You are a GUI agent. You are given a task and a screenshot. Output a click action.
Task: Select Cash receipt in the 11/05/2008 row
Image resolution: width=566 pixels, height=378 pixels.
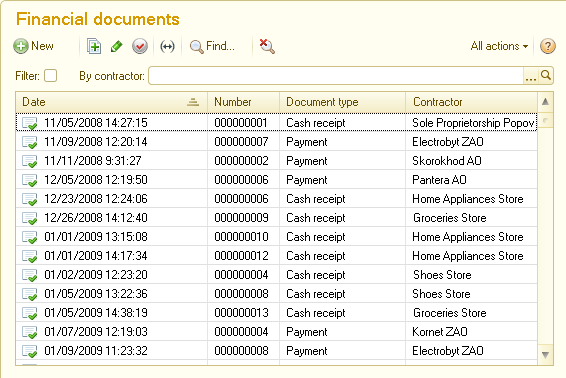coord(315,123)
